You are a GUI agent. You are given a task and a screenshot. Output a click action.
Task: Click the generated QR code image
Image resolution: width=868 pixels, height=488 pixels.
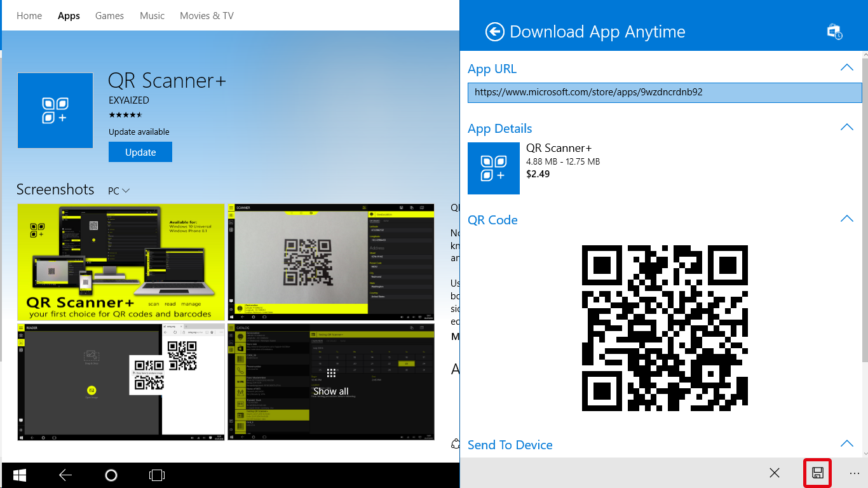665,328
